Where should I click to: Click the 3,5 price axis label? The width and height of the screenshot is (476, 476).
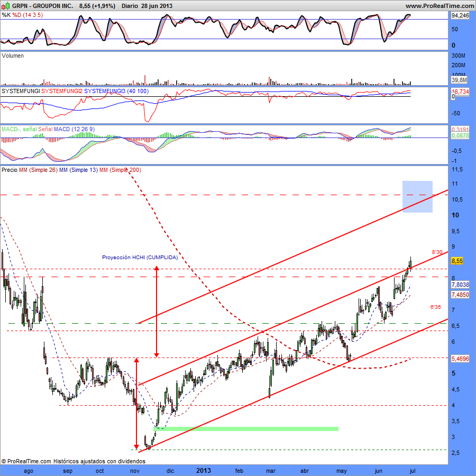tap(456, 422)
